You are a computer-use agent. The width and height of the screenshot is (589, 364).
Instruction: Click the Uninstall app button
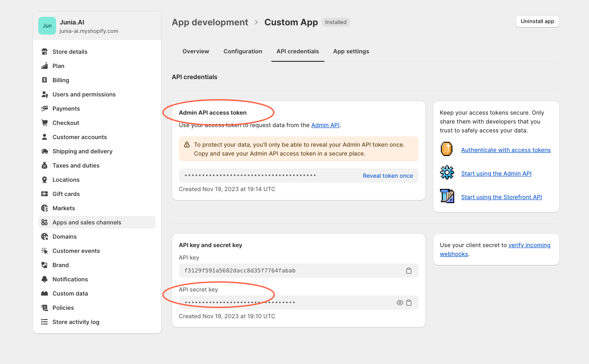click(537, 21)
